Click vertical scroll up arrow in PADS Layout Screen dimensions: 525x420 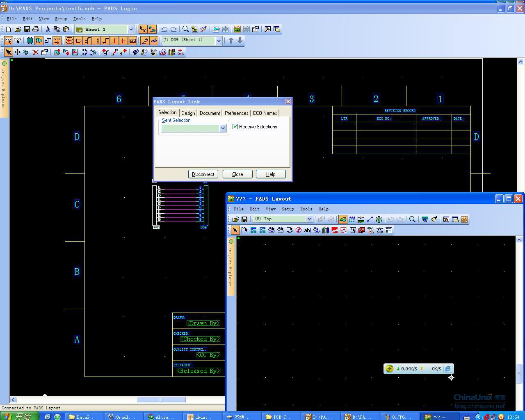tap(519, 240)
